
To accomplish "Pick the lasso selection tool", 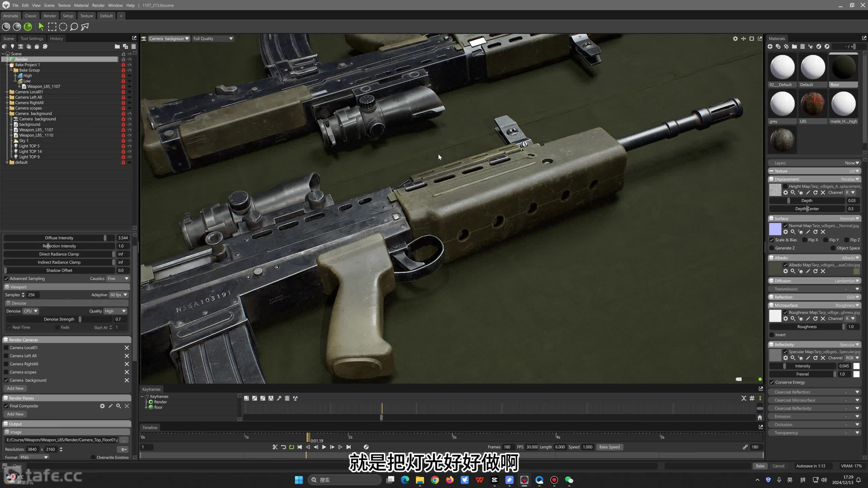I will click(74, 27).
